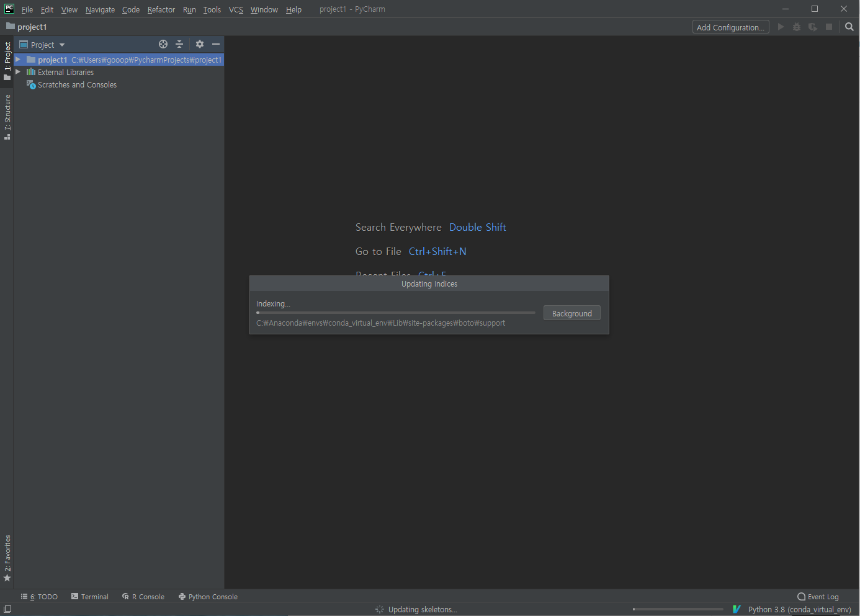Click the status bar background task progress bar
Screen dimensions: 860x616
point(678,609)
